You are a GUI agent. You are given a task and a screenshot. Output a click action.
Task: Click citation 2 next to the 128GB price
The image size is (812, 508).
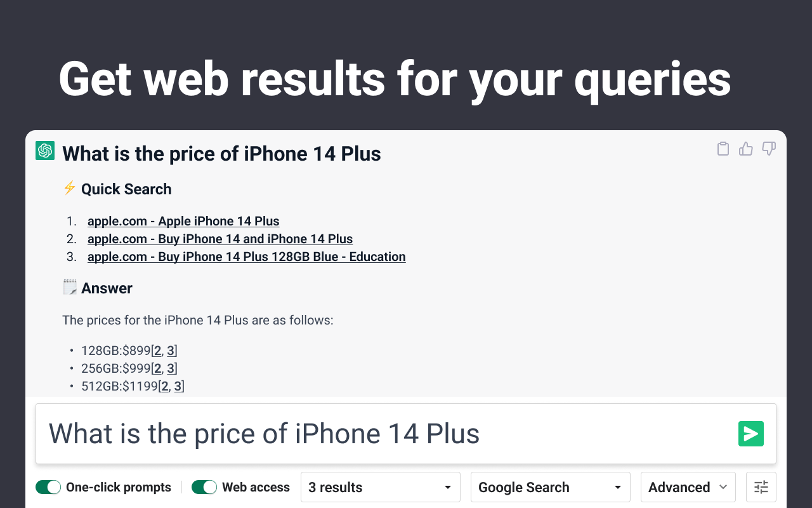coord(158,350)
